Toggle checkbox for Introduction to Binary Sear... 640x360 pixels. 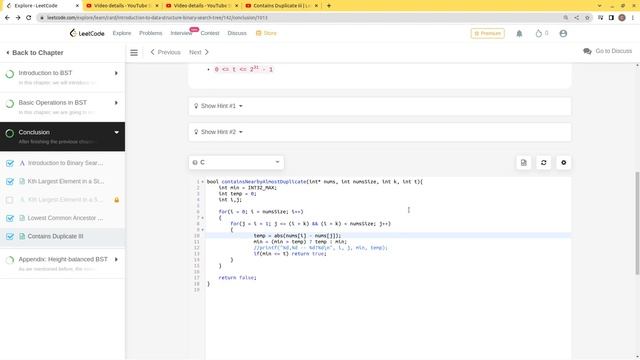[10, 163]
